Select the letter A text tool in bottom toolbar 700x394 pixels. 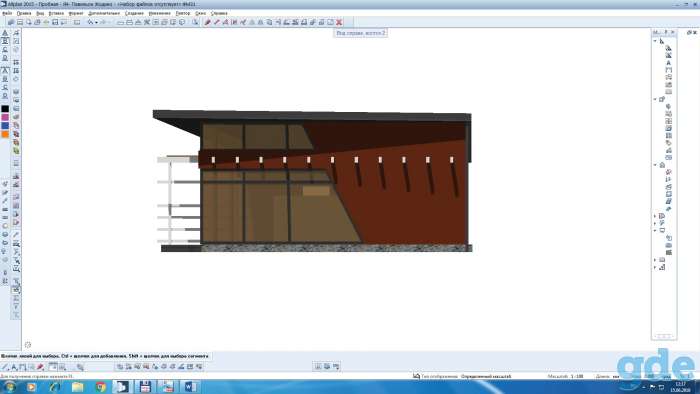(x=14, y=367)
